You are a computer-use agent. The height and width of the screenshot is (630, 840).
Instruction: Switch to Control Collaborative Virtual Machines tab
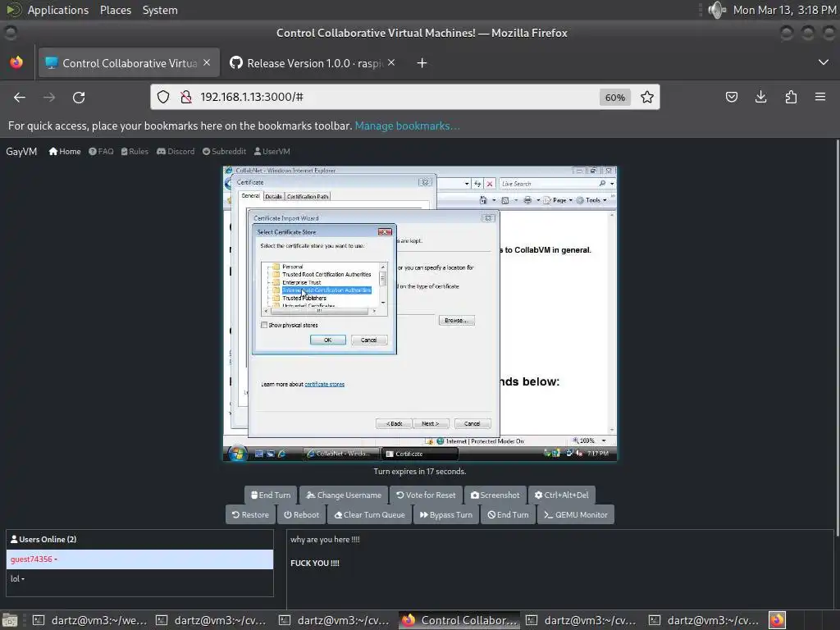(129, 63)
